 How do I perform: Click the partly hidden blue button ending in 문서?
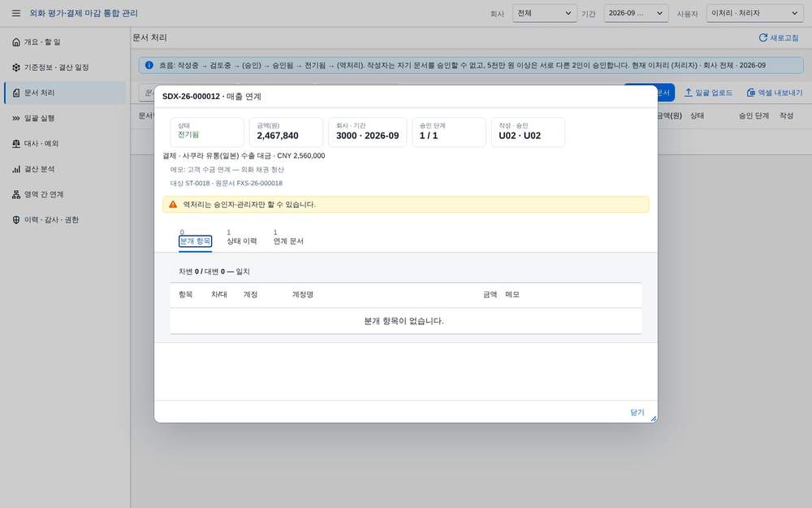tap(666, 93)
